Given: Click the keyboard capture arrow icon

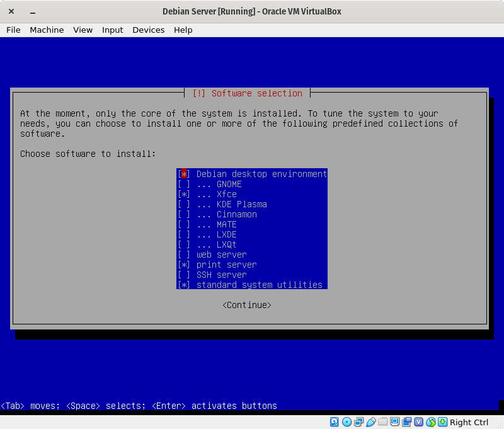Looking at the screenshot, I should [443, 422].
